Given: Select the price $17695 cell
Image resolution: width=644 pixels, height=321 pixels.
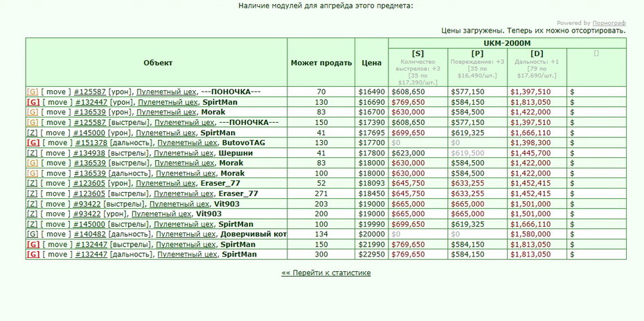Looking at the screenshot, I should click(x=372, y=132).
